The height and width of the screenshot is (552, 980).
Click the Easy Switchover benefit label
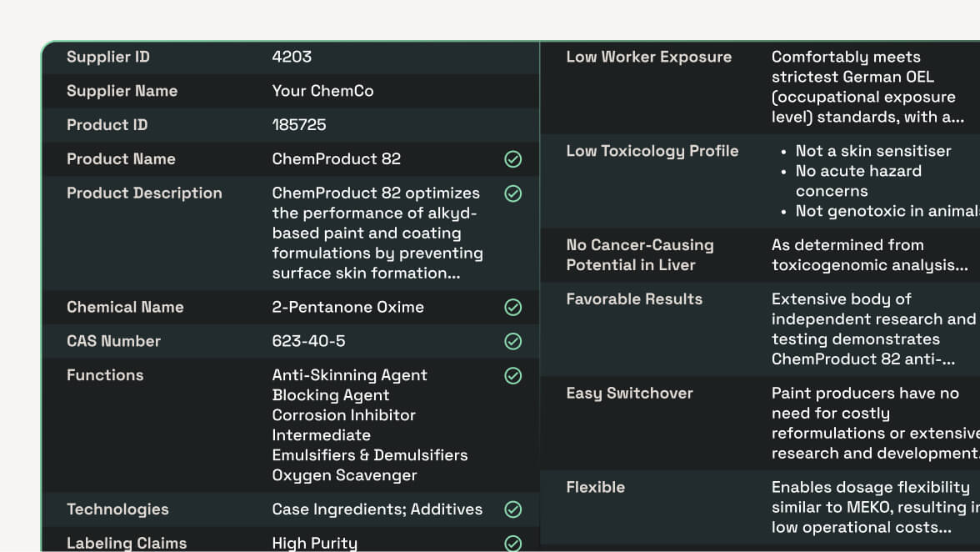[x=629, y=394]
